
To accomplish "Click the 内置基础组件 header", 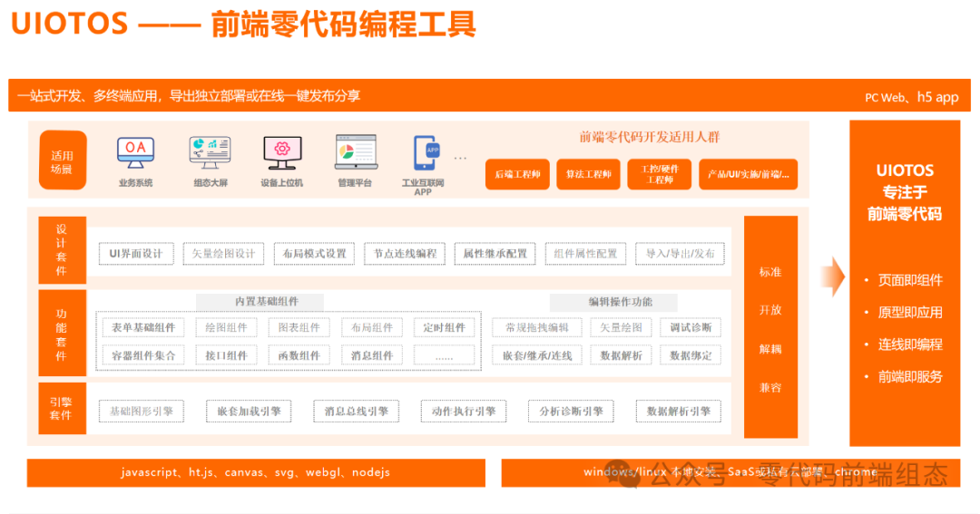I will tap(260, 302).
